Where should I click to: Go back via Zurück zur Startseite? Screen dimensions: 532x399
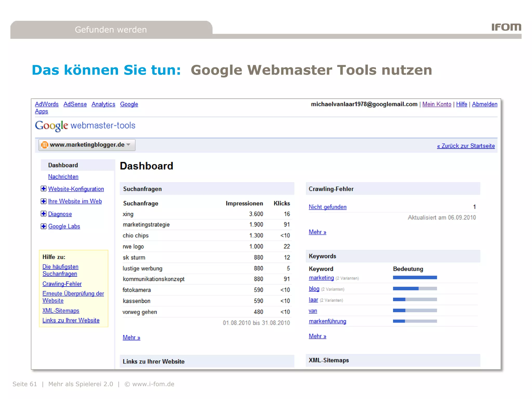point(466,146)
